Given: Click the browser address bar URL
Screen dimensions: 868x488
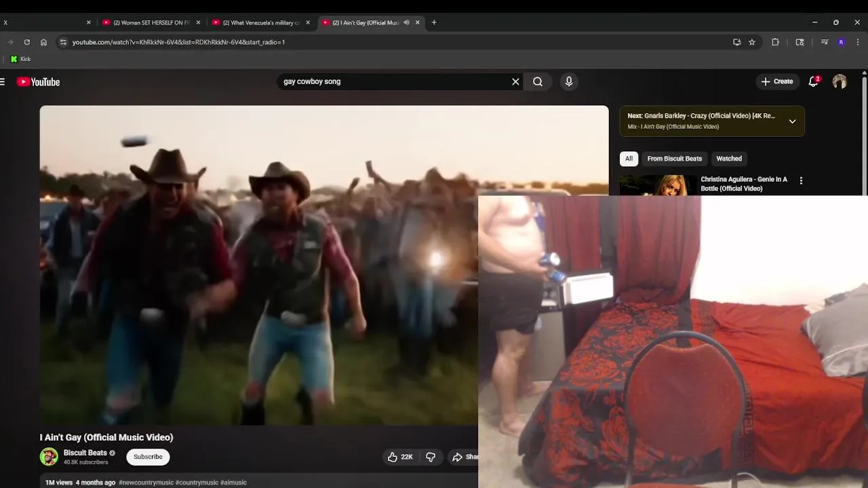Looking at the screenshot, I should point(178,42).
